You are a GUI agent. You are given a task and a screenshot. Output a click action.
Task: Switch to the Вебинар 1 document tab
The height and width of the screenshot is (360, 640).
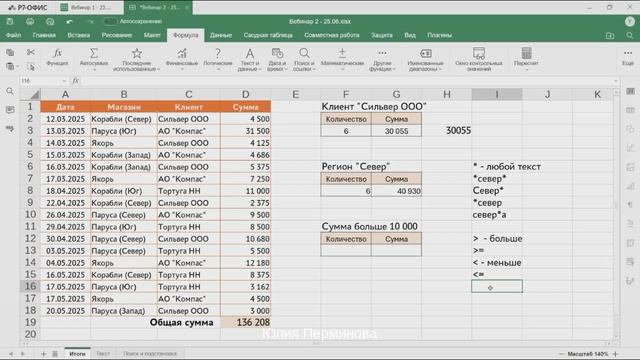(91, 7)
